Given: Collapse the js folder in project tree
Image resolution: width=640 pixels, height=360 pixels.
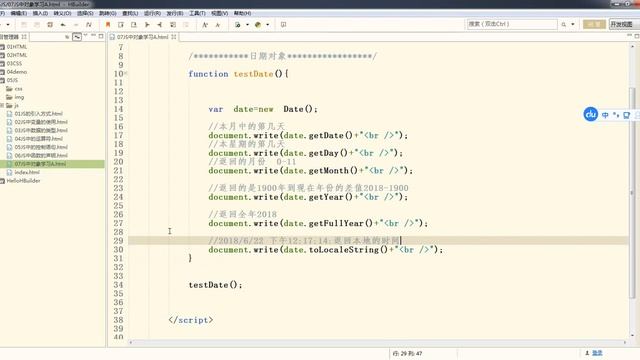Looking at the screenshot, I should [2, 105].
